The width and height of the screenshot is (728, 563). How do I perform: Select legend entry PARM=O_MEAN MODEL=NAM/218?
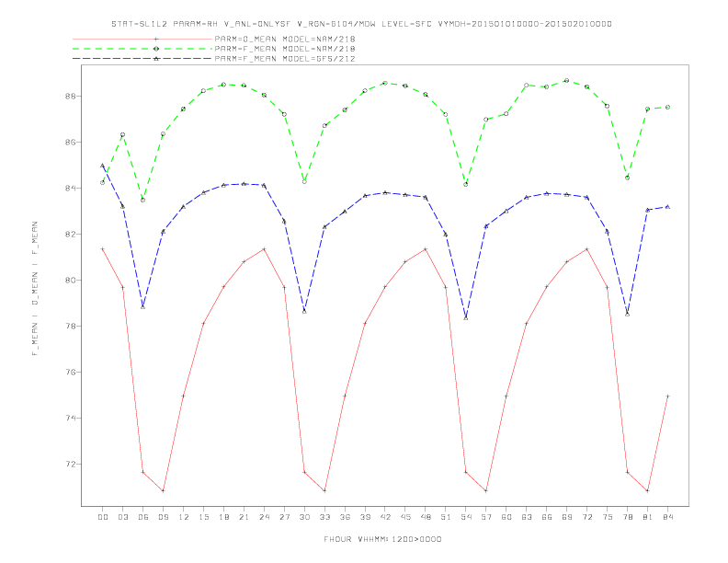point(285,39)
